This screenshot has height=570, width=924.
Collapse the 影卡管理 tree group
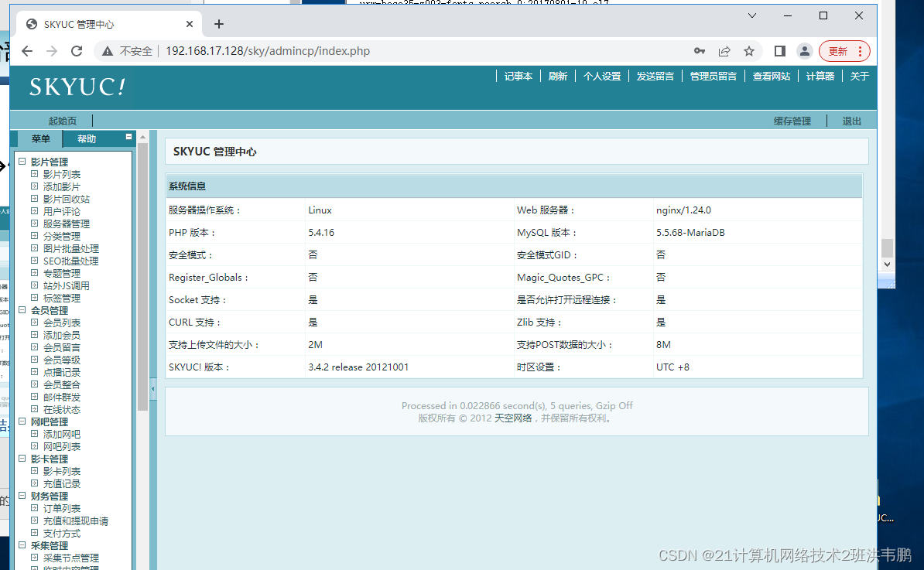[x=22, y=458]
